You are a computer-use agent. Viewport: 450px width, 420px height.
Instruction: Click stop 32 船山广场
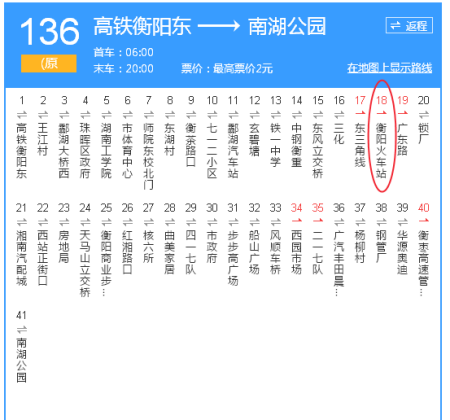[x=254, y=253]
